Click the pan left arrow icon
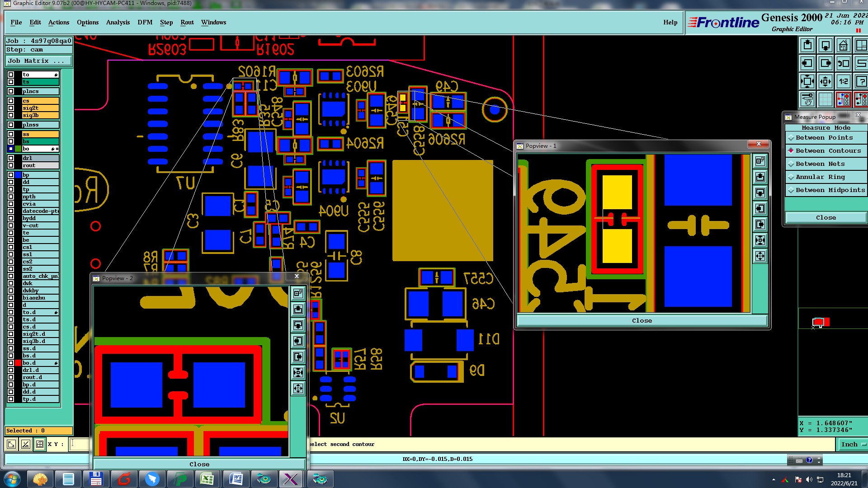Viewport: 868px width, 488px height. [x=807, y=64]
